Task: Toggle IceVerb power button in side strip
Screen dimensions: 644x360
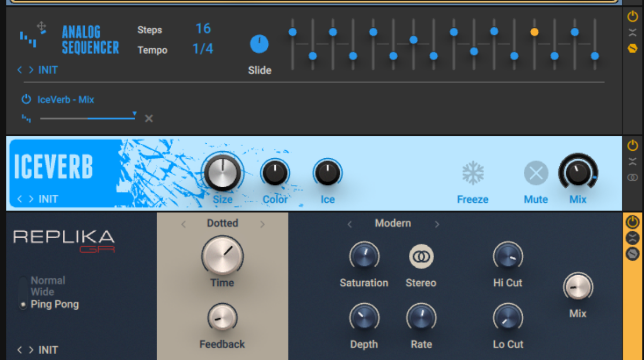Action: [633, 145]
